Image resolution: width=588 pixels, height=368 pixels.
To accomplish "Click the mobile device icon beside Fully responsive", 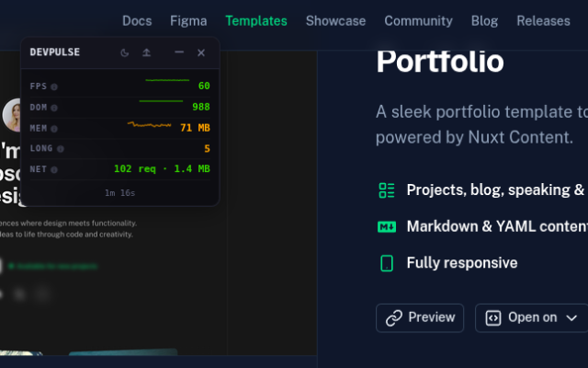I will point(387,263).
